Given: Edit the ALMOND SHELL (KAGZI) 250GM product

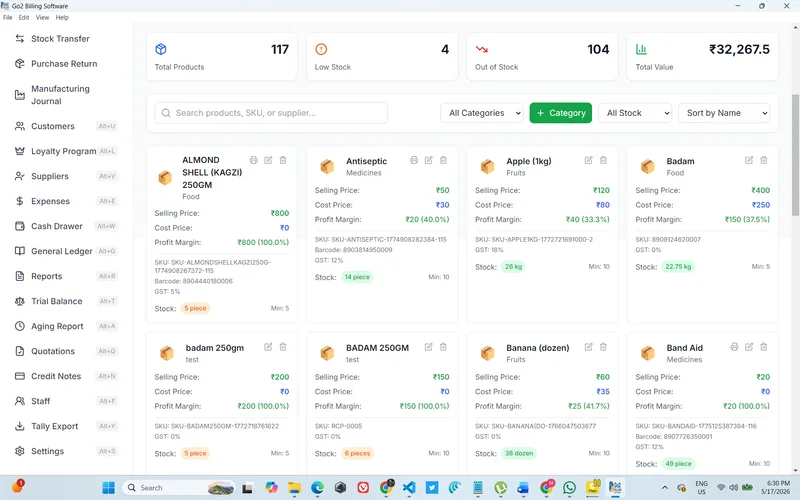Looking at the screenshot, I should pyautogui.click(x=268, y=160).
